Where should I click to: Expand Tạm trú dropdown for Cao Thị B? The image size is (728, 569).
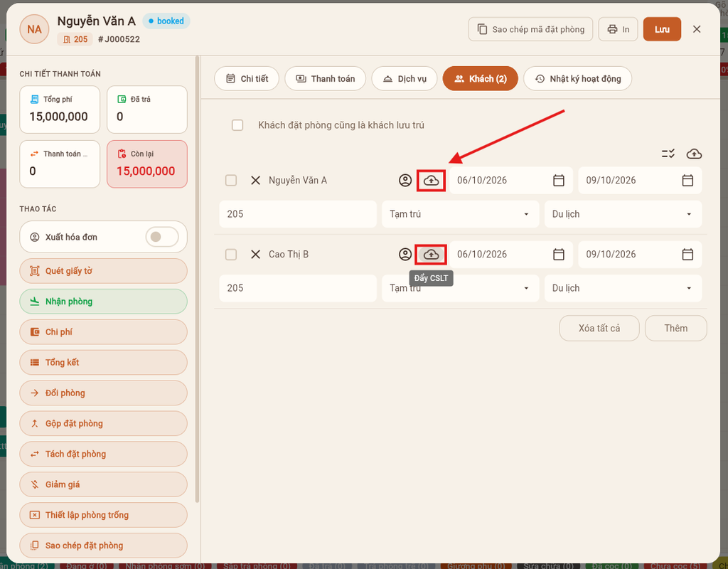click(x=460, y=288)
